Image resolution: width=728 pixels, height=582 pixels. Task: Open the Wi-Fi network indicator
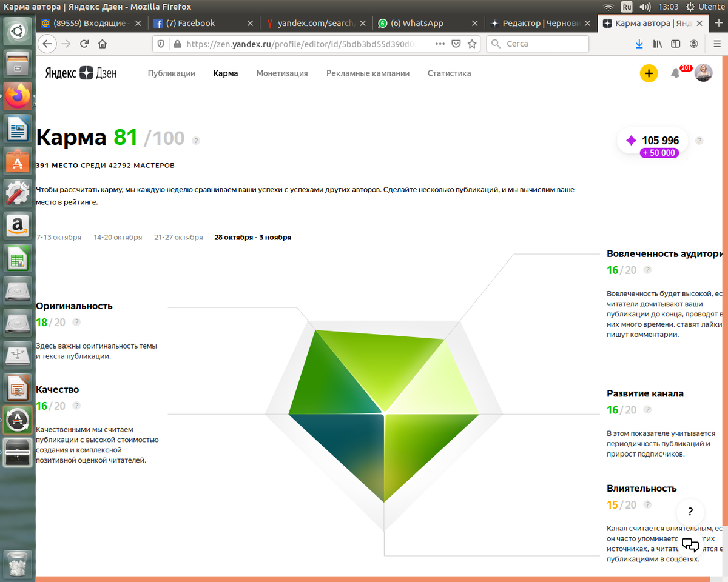pos(608,7)
